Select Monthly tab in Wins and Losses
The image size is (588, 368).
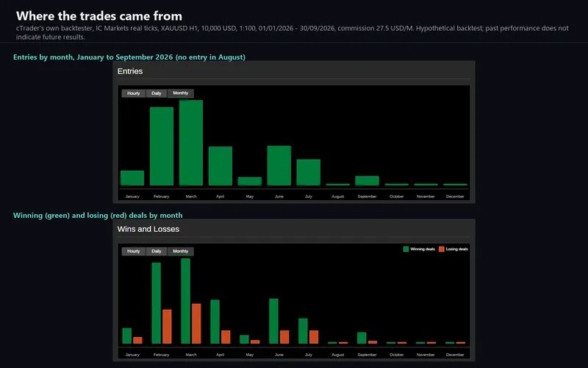pyautogui.click(x=180, y=251)
